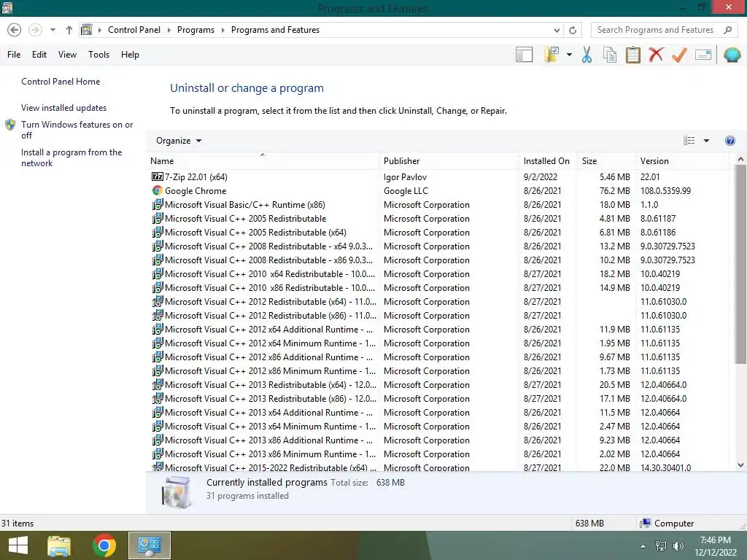Open the Windows Start button
Image resolution: width=747 pixels, height=560 pixels.
pyautogui.click(x=18, y=545)
